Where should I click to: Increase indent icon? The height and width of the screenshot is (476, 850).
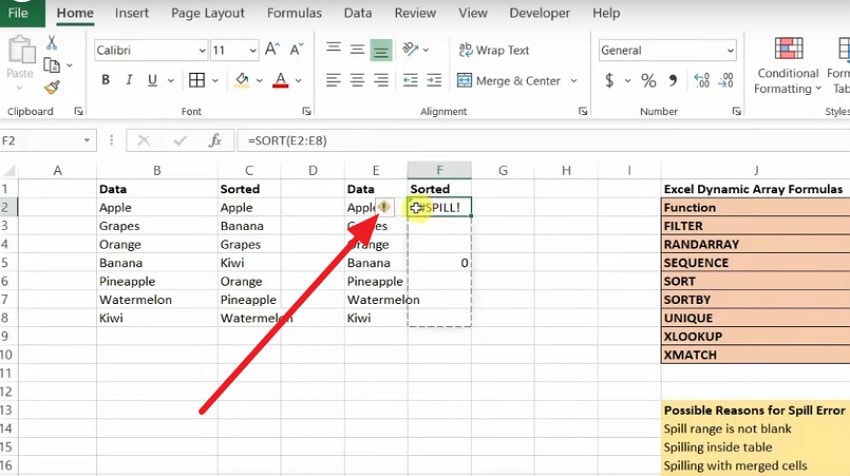tap(434, 81)
